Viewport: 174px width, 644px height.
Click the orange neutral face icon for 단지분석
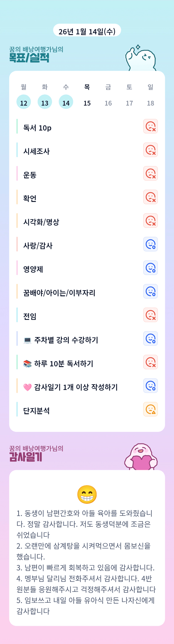tap(150, 409)
